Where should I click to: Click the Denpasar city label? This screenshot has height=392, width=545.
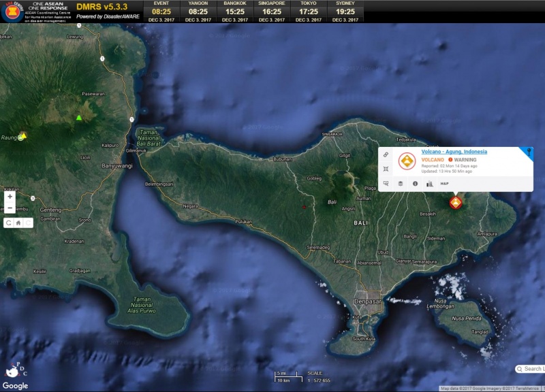point(368,301)
